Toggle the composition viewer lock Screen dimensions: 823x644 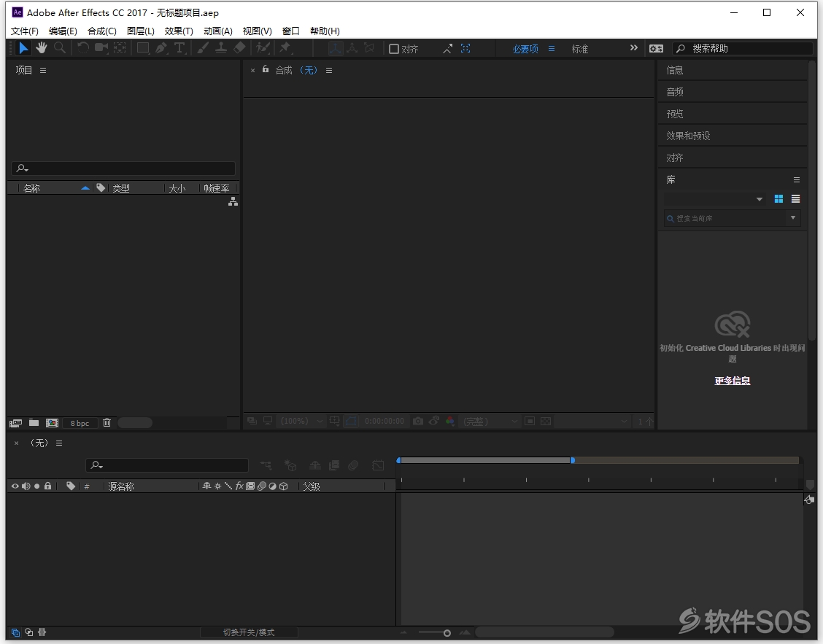coord(266,69)
